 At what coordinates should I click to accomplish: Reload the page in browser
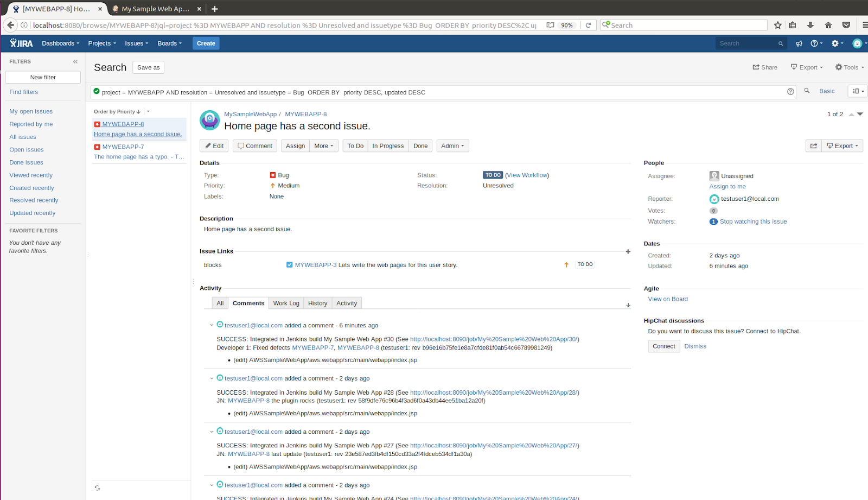pos(588,25)
